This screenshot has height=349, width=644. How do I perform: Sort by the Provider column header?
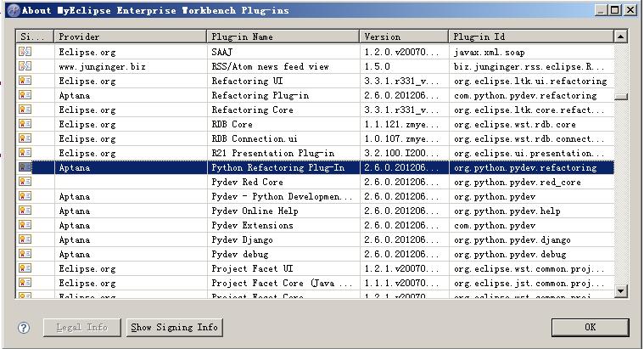[x=131, y=37]
